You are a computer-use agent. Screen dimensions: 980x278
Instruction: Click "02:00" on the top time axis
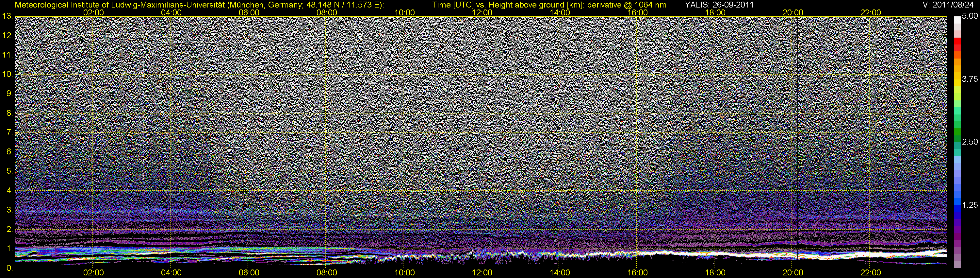93,12
